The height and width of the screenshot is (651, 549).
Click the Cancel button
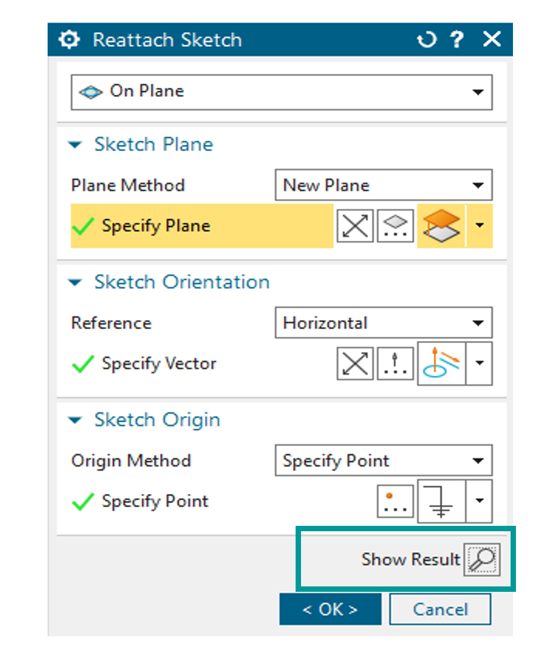click(440, 609)
